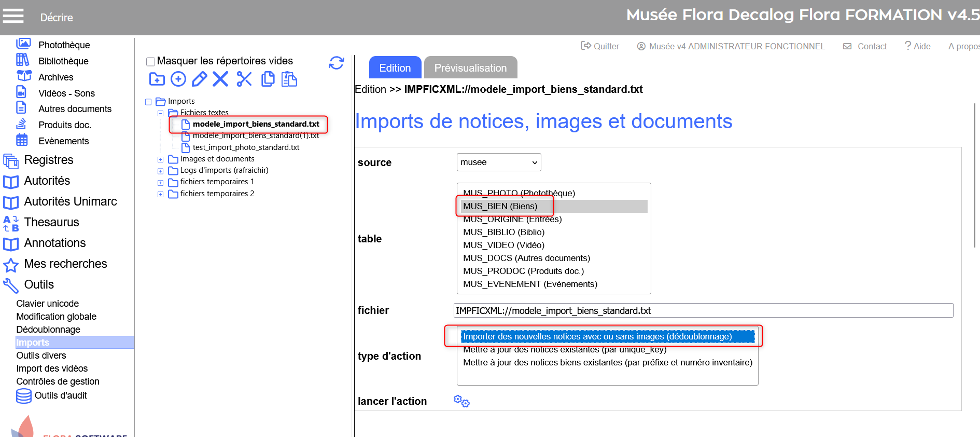This screenshot has width=980, height=437.
Task: Click the Bibliothèque books icon
Action: click(22, 60)
